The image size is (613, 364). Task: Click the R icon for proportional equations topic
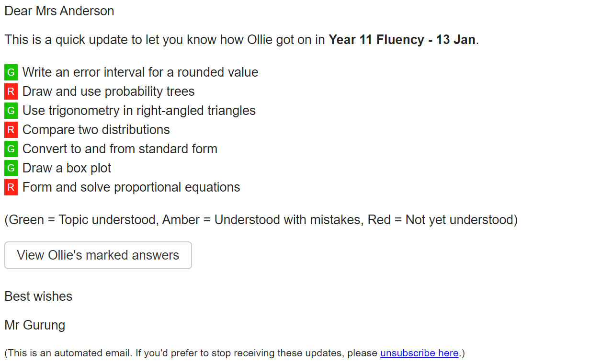(11, 187)
